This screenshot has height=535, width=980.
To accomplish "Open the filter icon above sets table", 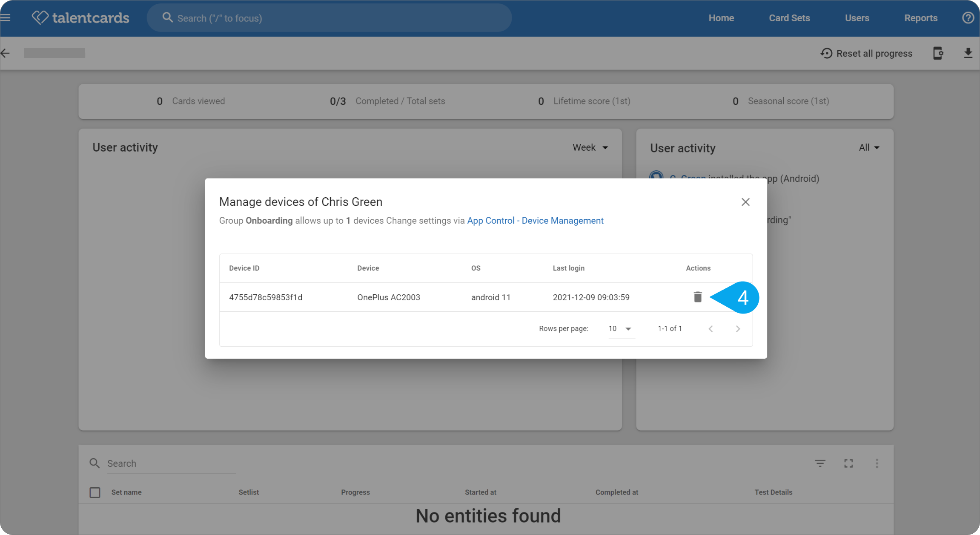I will click(x=820, y=463).
